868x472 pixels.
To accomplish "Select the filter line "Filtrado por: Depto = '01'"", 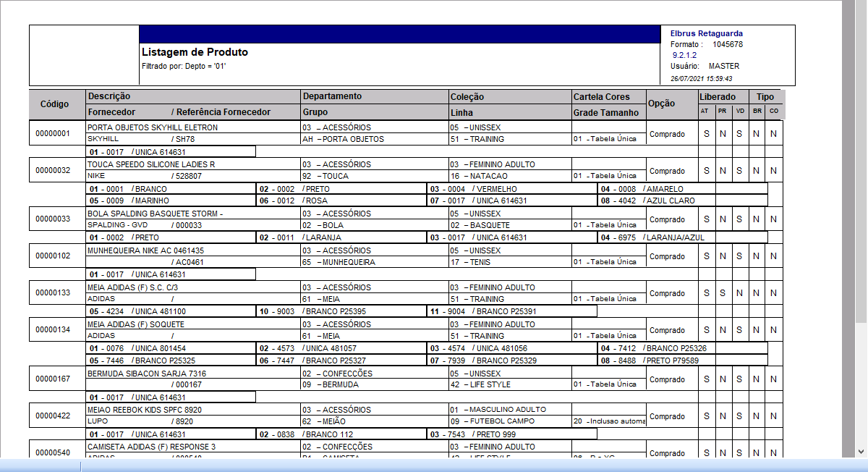I will point(184,66).
